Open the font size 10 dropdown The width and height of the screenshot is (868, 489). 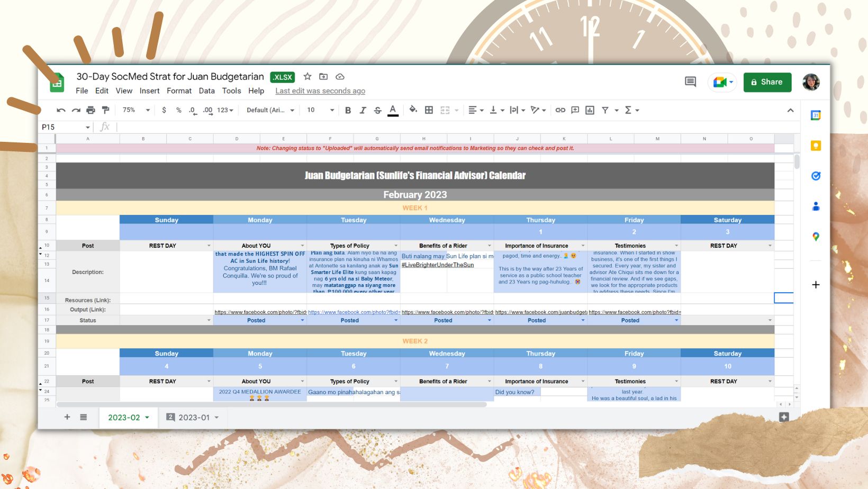coord(320,110)
